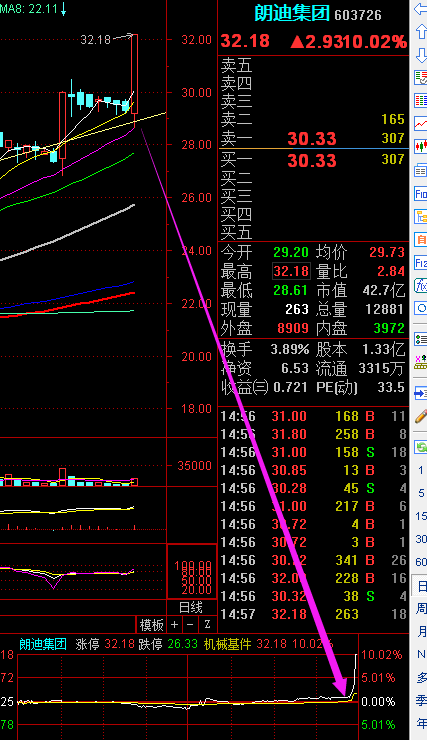Click the green refresh icon in sidebar
Screen dimensions: 427x740
[x=420, y=446]
